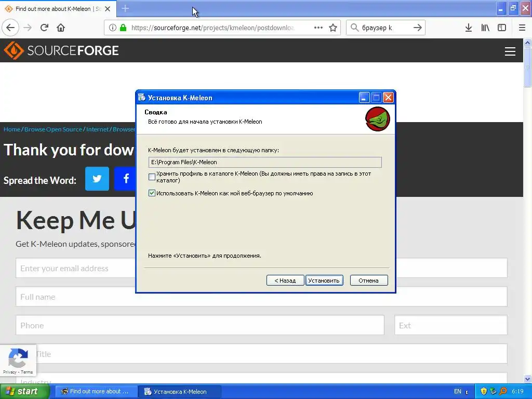
Task: Click the Home breadcrumb link
Action: click(12, 129)
